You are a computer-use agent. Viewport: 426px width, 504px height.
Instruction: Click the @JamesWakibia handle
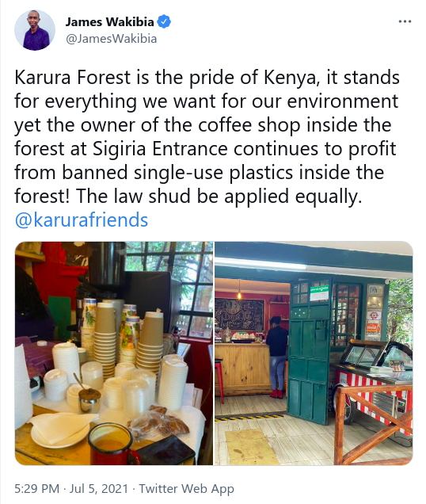point(111,39)
